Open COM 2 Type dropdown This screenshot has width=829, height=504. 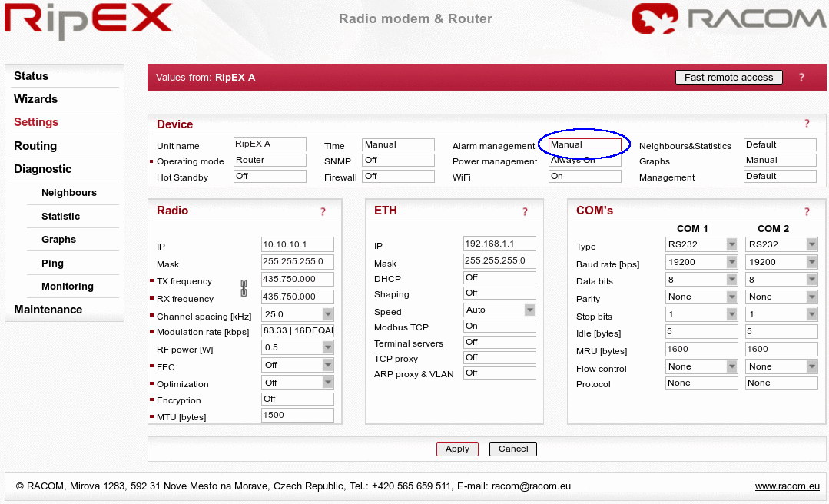click(782, 244)
